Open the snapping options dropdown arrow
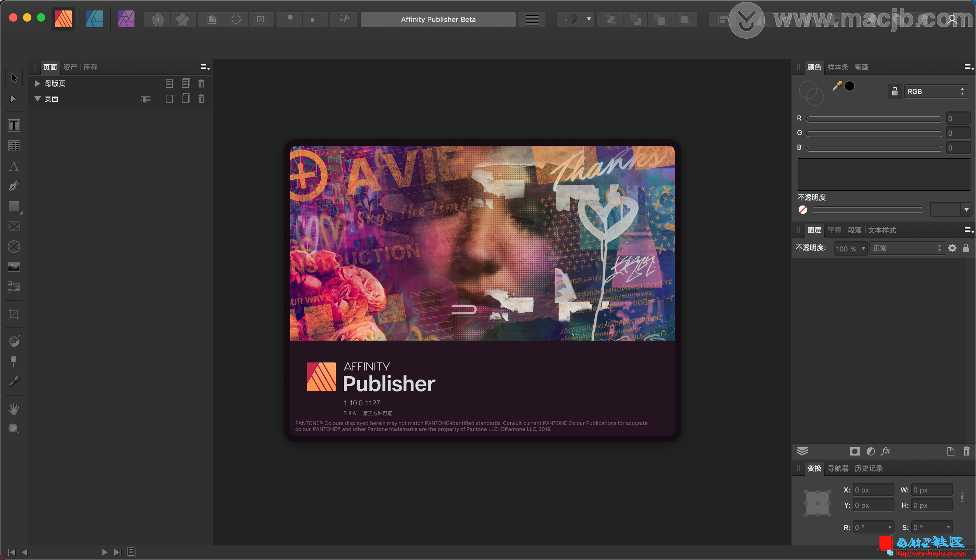Image resolution: width=976 pixels, height=560 pixels. [588, 19]
